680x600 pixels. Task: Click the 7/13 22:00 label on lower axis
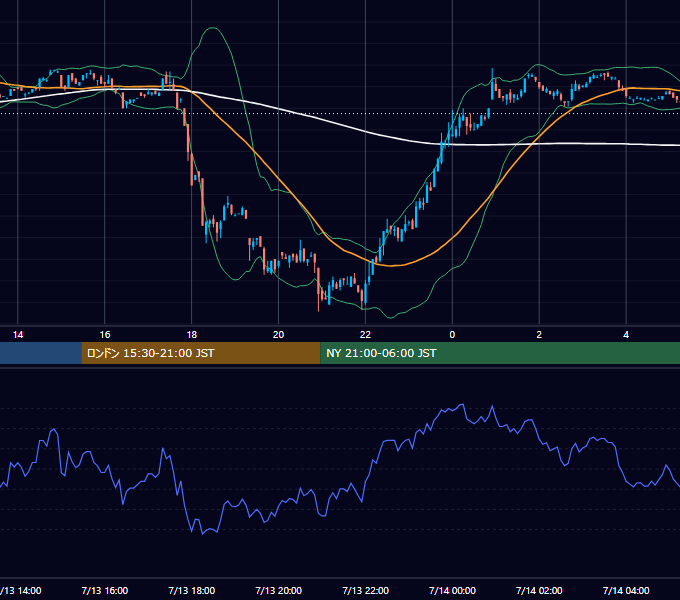(x=366, y=590)
